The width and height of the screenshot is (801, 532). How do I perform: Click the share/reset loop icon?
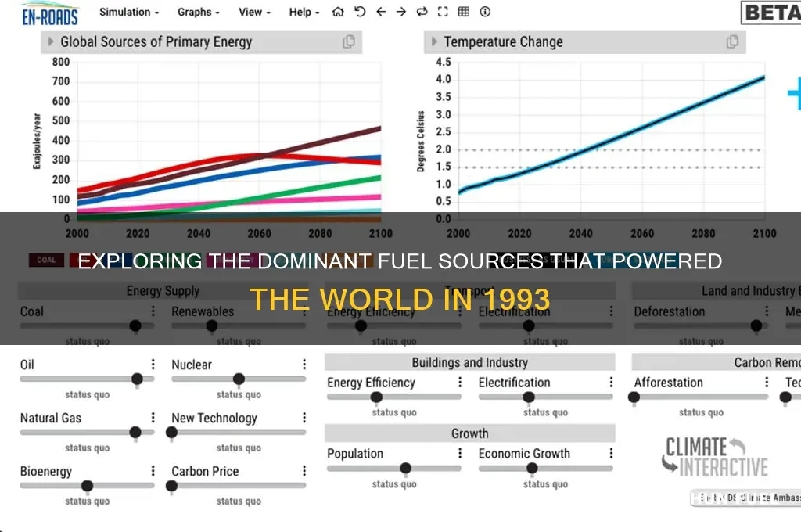[x=422, y=12]
